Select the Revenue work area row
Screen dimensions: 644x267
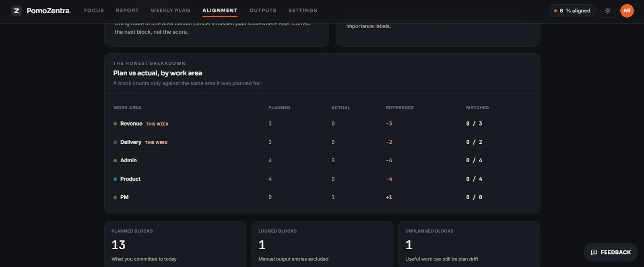pos(322,124)
